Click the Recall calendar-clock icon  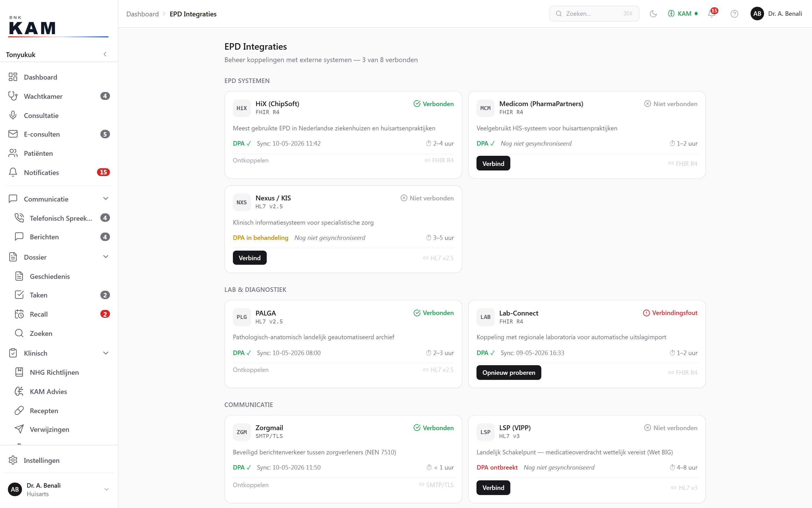[x=19, y=314]
